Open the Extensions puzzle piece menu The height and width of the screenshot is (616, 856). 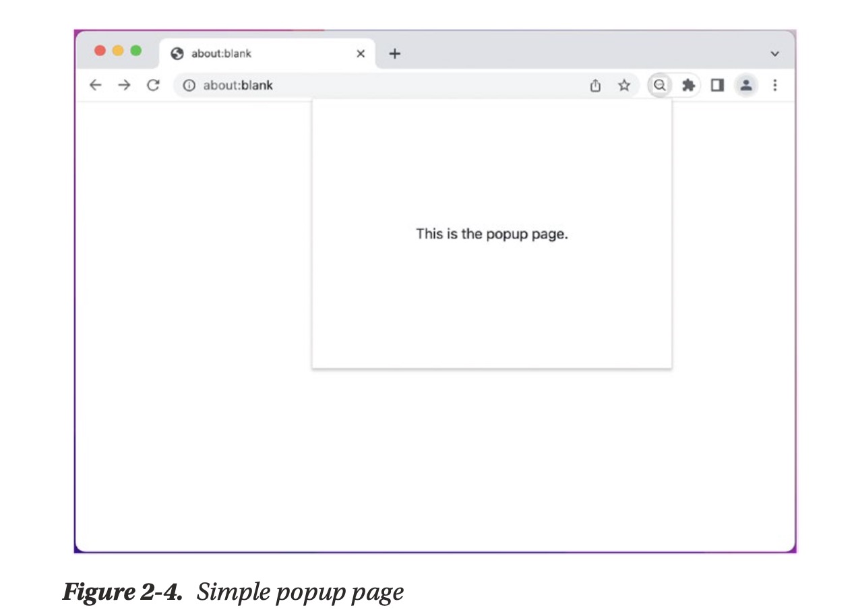(688, 86)
